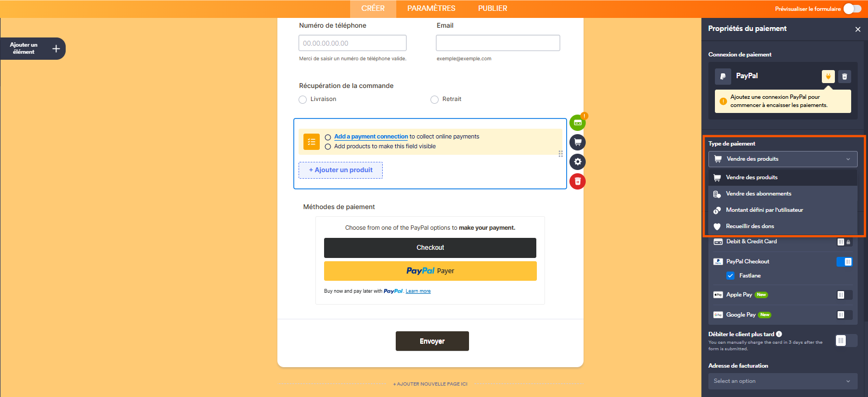
Task: Click the PayPal logo icon in connection box
Action: (x=723, y=77)
